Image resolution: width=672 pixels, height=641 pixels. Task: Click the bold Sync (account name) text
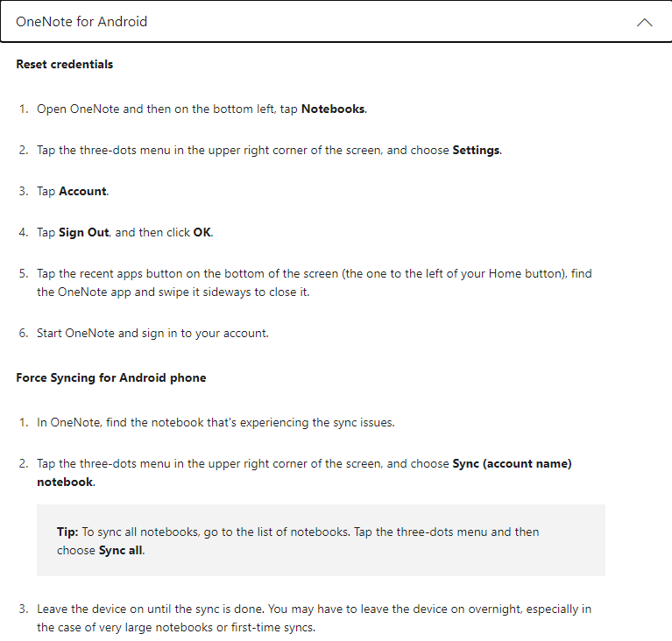(x=512, y=463)
